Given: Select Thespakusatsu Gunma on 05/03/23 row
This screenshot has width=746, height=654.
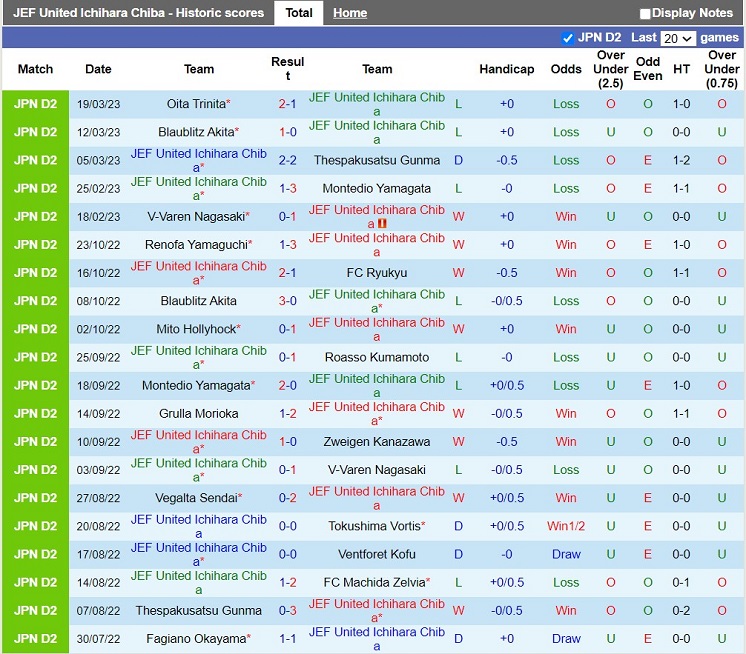Looking at the screenshot, I should 377,160.
